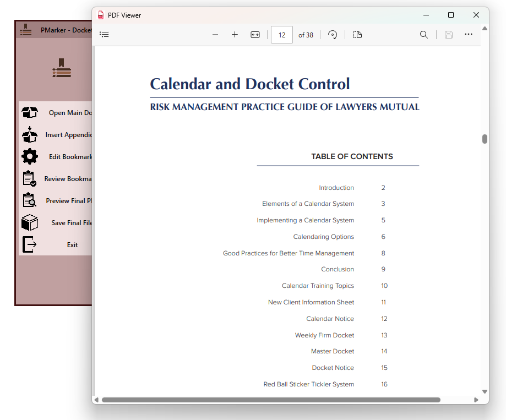Image resolution: width=506 pixels, height=420 pixels.
Task: Select Edit Bookmarks gear icon
Action: [x=30, y=157]
